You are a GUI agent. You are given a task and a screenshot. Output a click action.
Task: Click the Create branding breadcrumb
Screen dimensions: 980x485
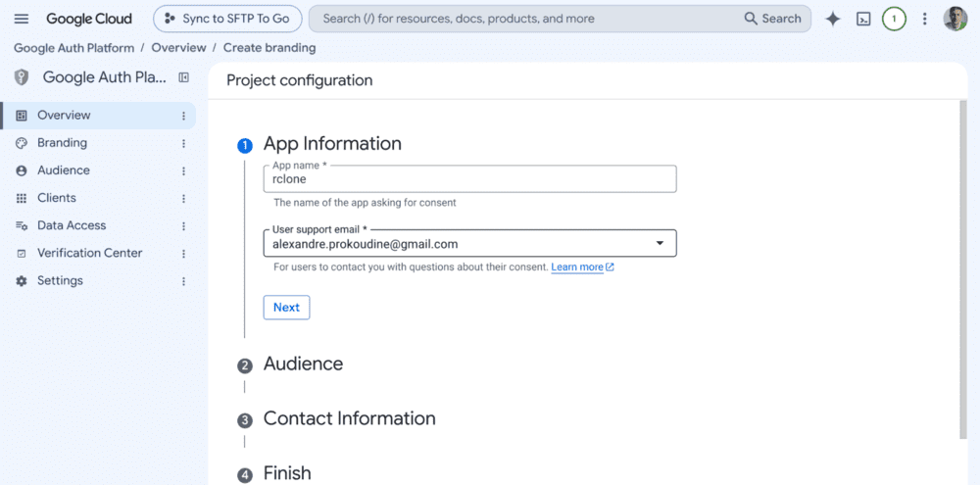coord(269,48)
